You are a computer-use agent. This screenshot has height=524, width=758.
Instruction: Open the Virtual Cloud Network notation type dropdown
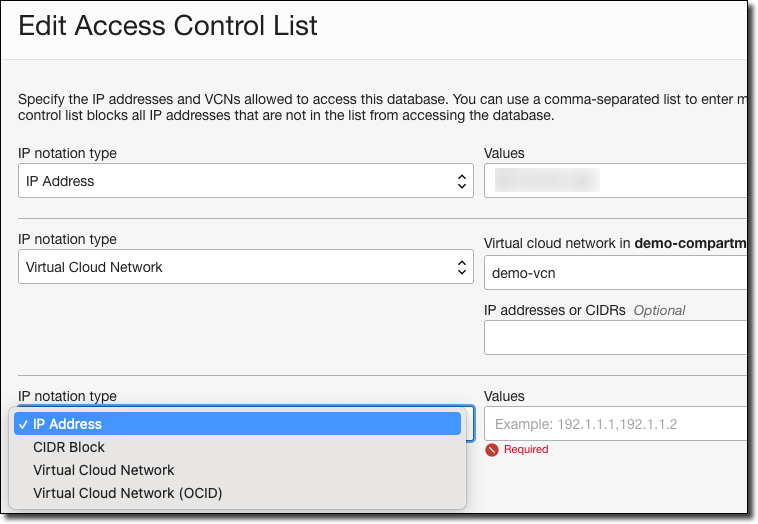click(246, 267)
